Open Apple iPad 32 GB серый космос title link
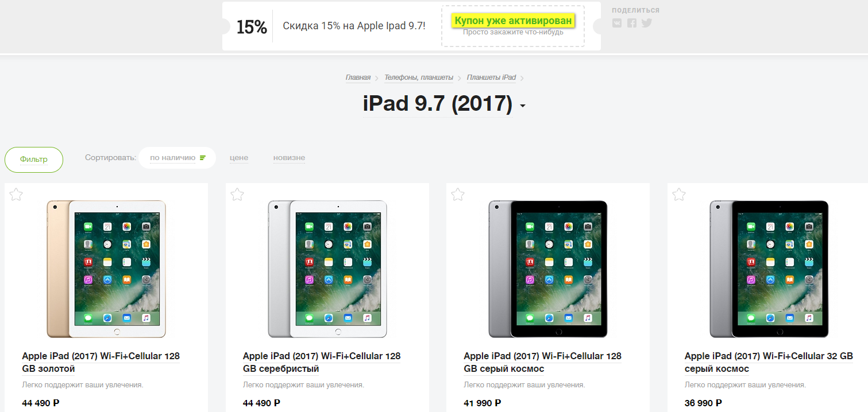Image resolution: width=868 pixels, height=412 pixels. pos(769,362)
